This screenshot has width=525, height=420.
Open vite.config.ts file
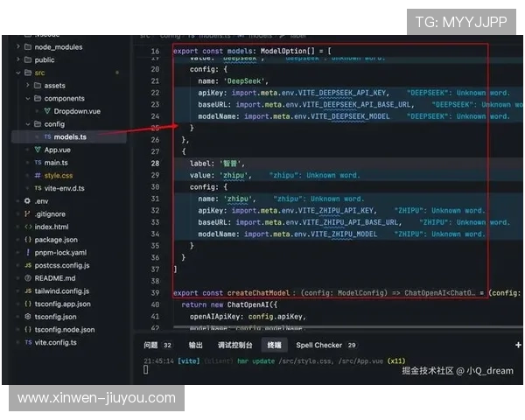click(x=56, y=343)
